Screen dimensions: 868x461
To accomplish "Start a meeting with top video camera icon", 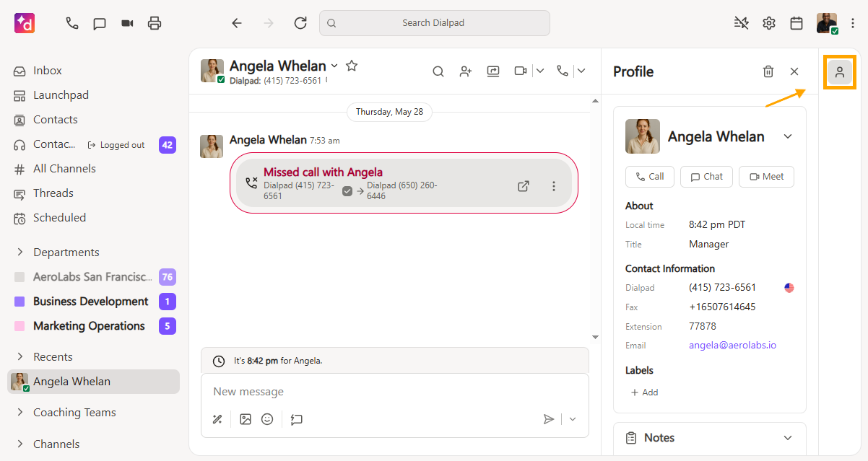I will (127, 23).
